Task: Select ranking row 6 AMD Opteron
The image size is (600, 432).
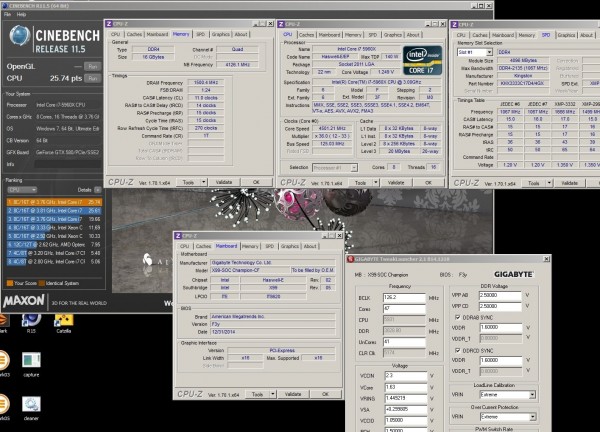Action: click(x=54, y=244)
